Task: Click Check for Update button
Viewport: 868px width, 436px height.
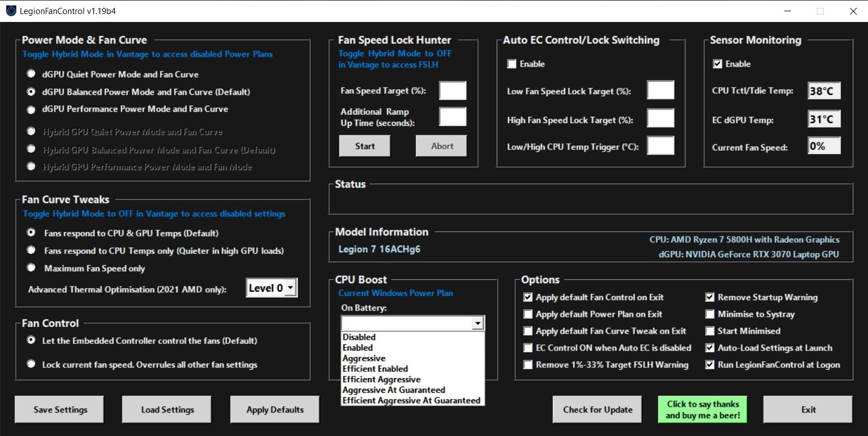Action: coord(598,410)
